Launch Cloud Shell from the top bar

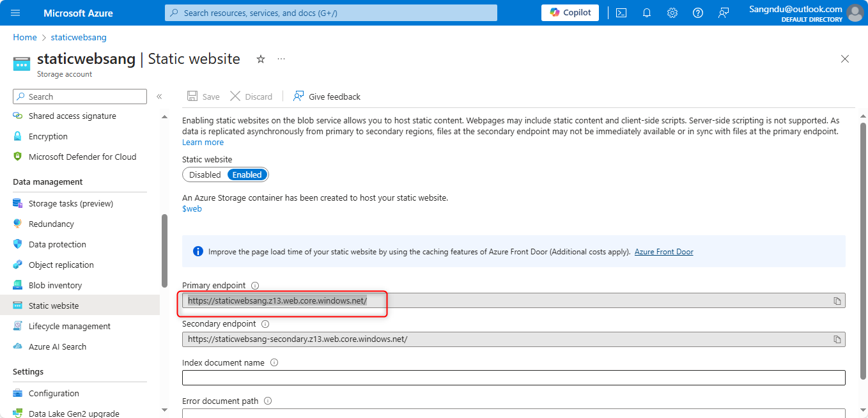[621, 13]
